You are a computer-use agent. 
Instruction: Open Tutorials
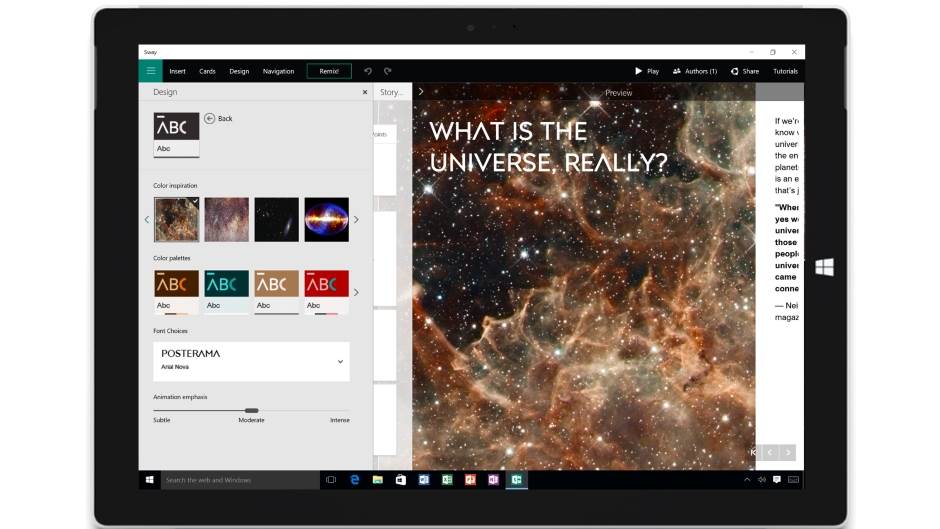[785, 71]
